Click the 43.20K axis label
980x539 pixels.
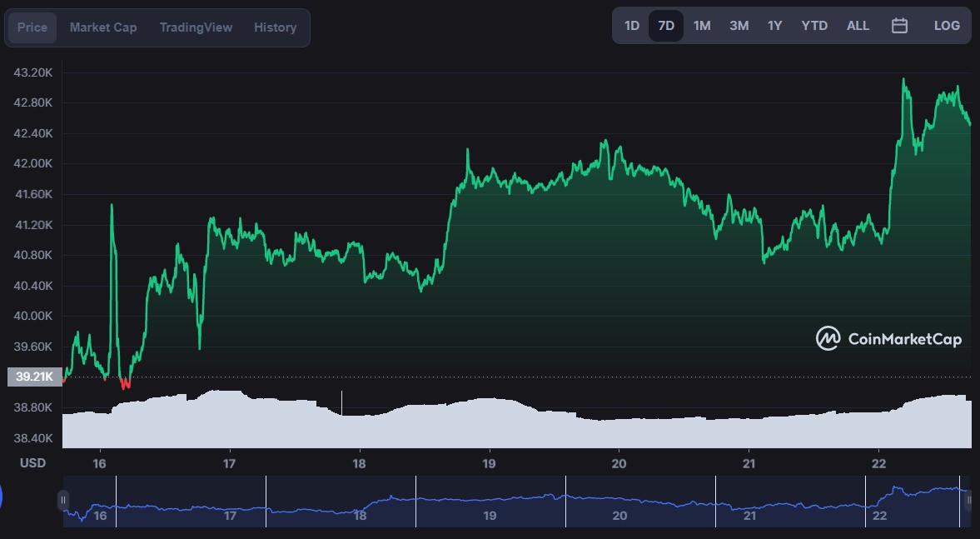coord(33,72)
